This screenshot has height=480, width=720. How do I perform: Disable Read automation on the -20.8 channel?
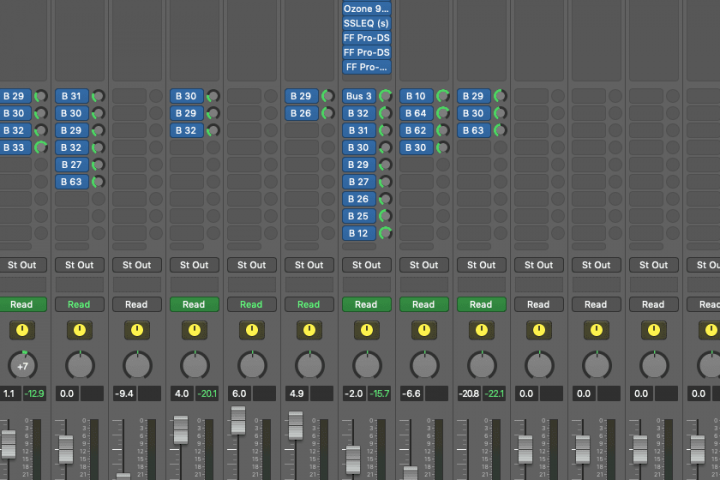tap(481, 304)
